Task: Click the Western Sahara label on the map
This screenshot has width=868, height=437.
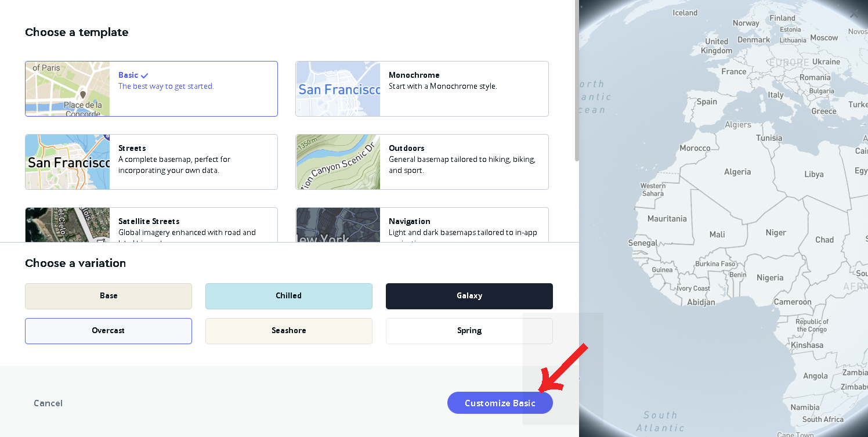Action: click(x=653, y=190)
